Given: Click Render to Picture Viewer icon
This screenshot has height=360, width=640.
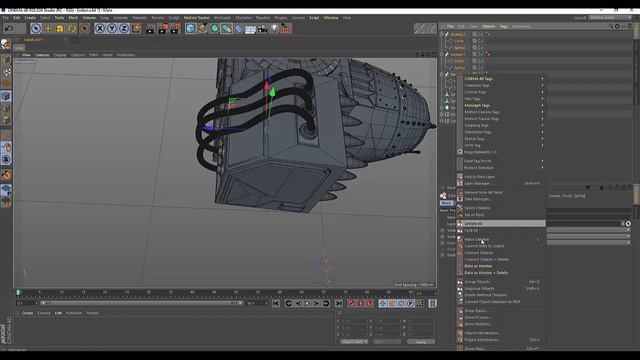Looking at the screenshot, I should click(163, 28).
